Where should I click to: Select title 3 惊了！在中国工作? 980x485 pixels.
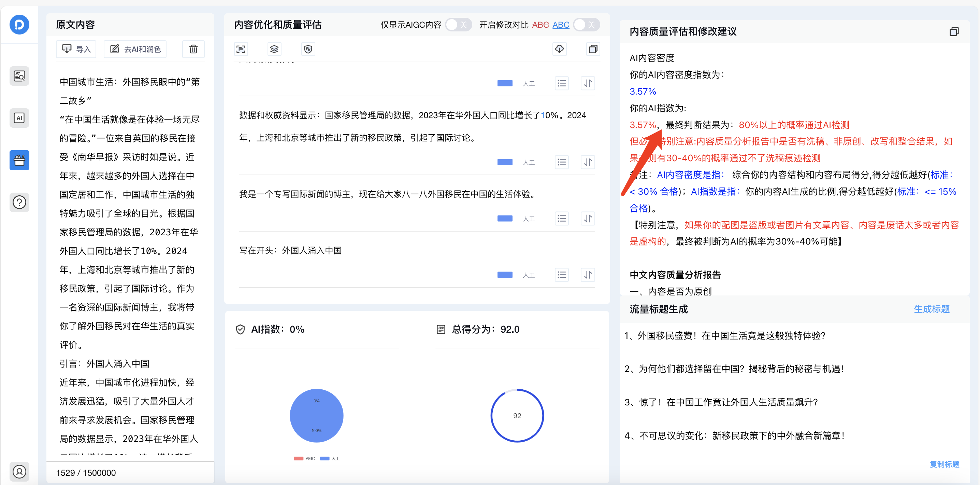tap(721, 402)
